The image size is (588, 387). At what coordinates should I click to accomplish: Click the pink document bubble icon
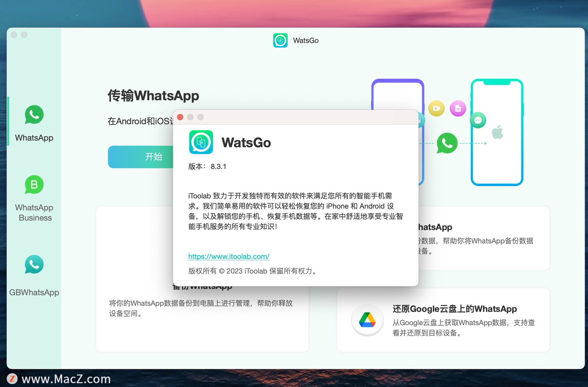pyautogui.click(x=458, y=108)
